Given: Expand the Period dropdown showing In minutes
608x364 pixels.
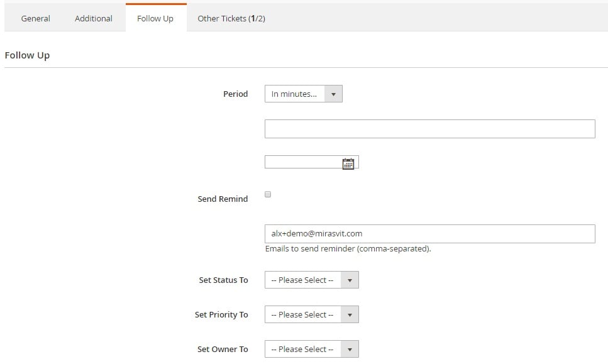Looking at the screenshot, I should click(303, 94).
